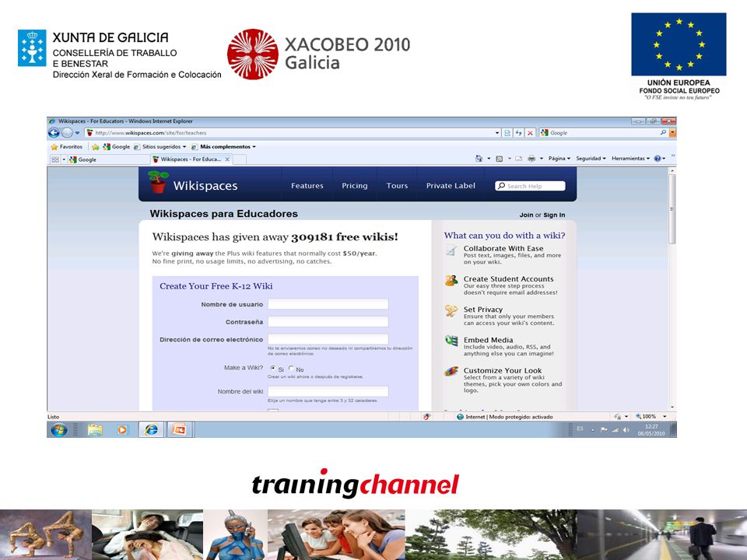Screen dimensions: 747x560
Task: Click the Internet Explorer back arrow button
Action: pyautogui.click(x=54, y=133)
